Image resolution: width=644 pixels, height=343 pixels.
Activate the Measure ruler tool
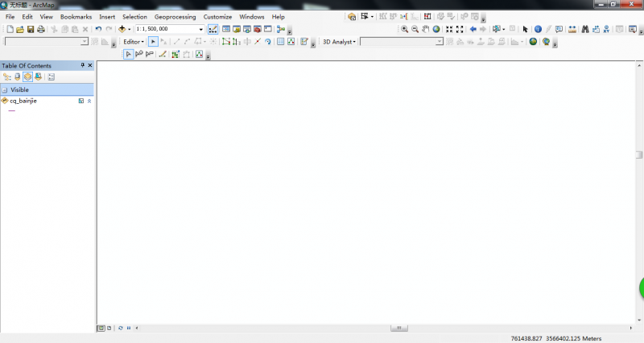pos(572,29)
